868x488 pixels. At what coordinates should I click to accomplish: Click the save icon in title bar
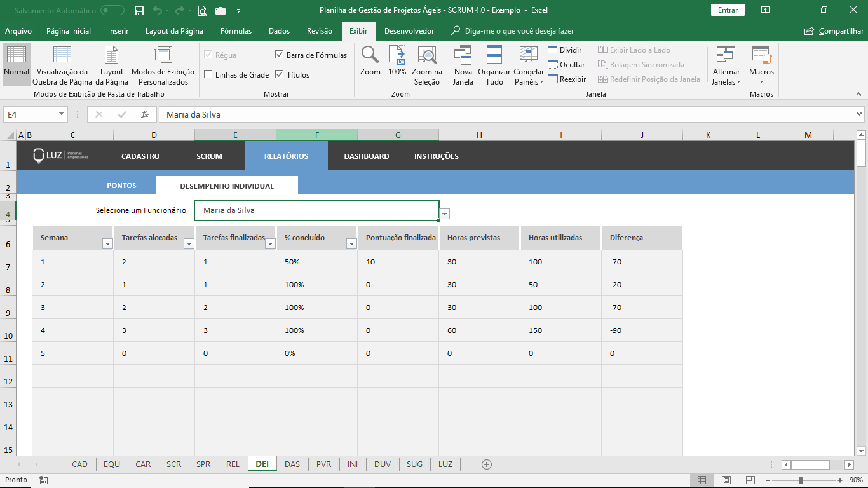139,10
